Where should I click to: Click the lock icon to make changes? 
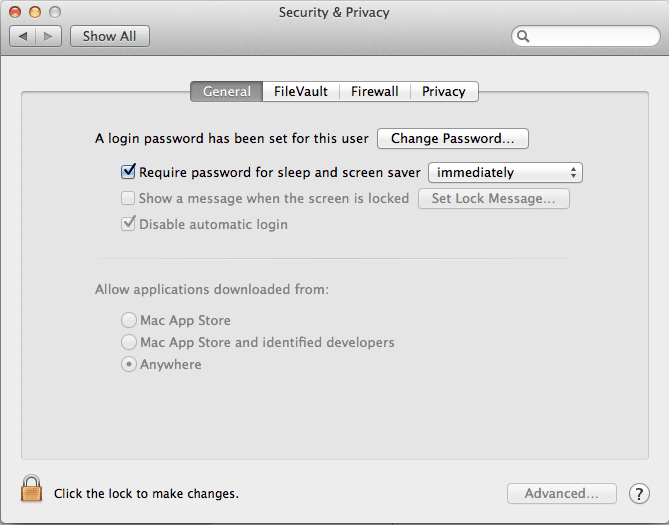coord(31,488)
